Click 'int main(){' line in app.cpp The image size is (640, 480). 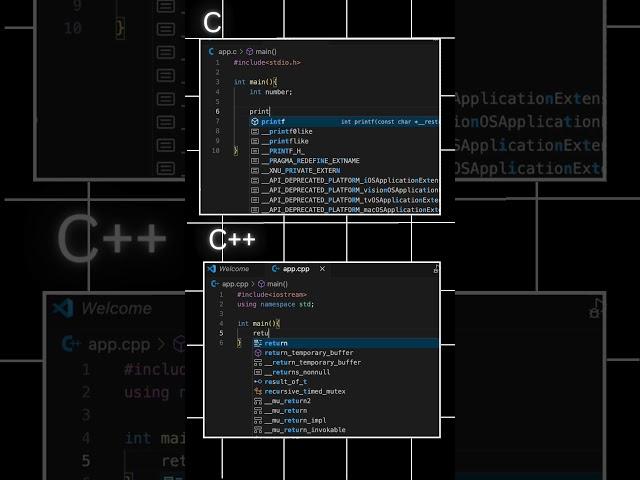click(259, 324)
